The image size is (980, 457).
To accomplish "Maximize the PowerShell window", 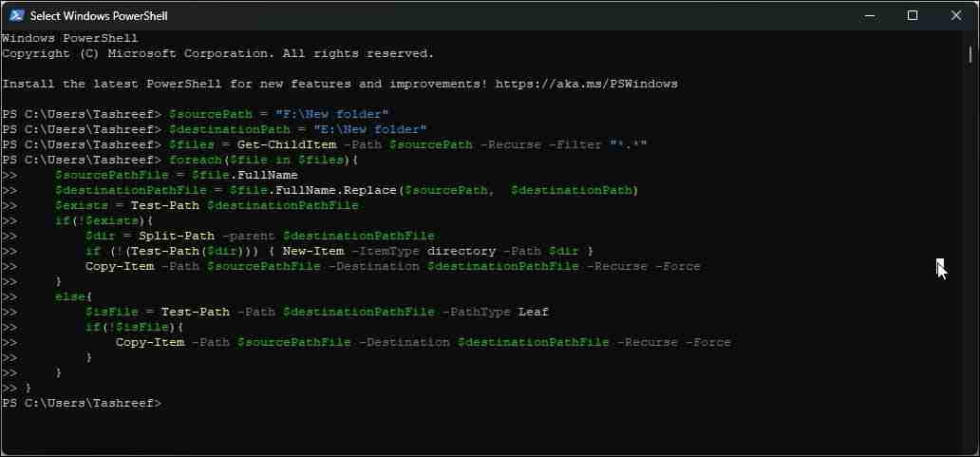I will coord(913,15).
